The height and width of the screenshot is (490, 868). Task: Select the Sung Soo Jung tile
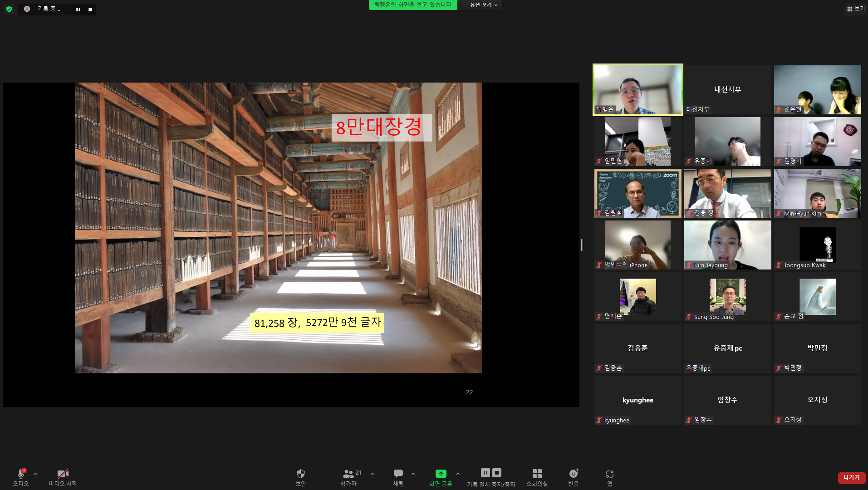coord(728,297)
